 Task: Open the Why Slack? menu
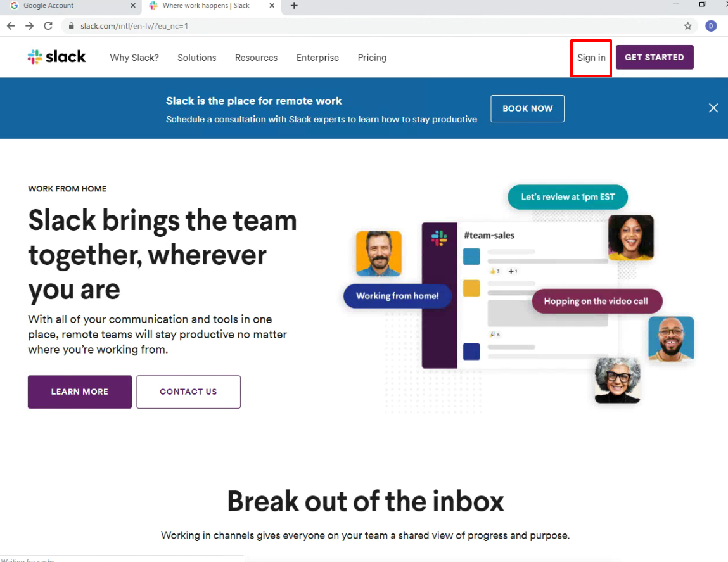tap(134, 58)
